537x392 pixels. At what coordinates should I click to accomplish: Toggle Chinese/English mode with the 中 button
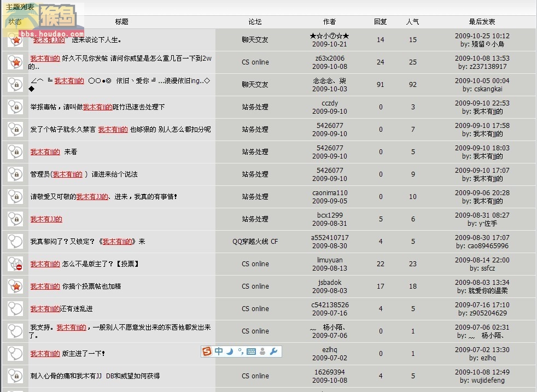point(219,351)
